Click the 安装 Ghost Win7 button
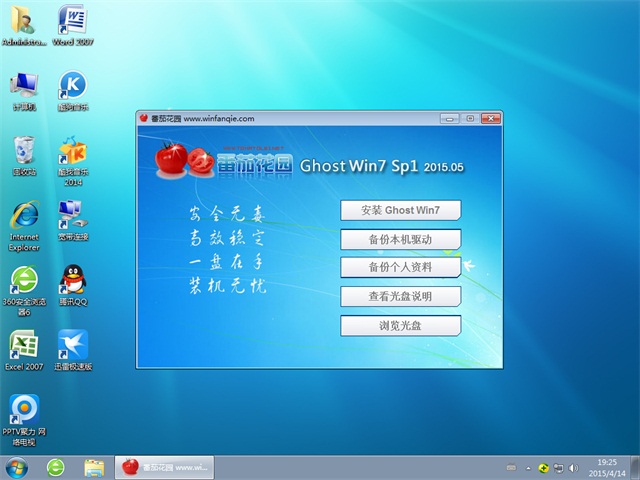This screenshot has height=480, width=640. [400, 210]
